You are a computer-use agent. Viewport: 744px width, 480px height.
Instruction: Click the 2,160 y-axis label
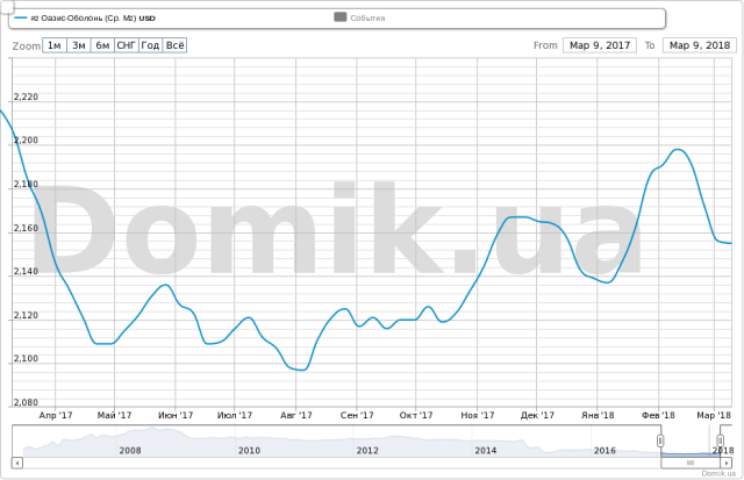click(x=26, y=228)
